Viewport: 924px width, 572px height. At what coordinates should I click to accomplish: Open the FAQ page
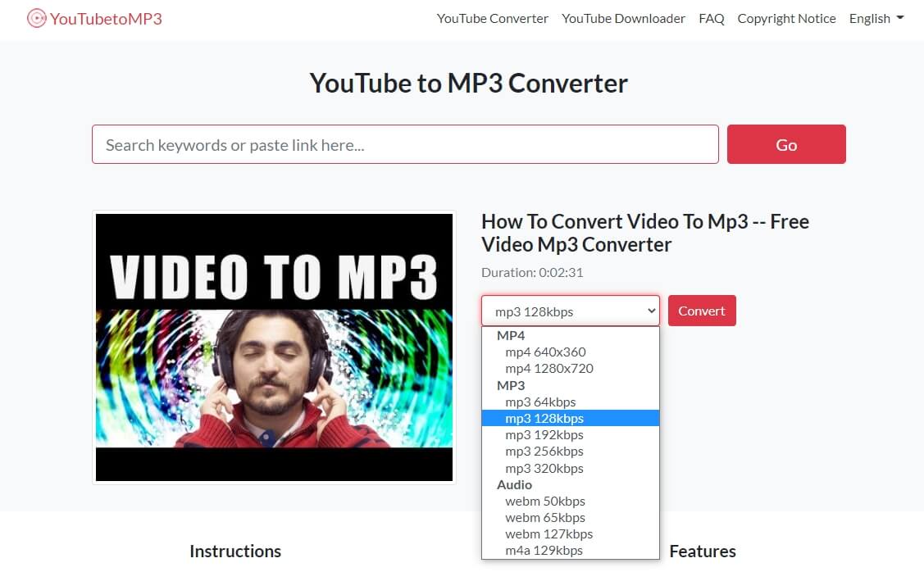tap(711, 18)
